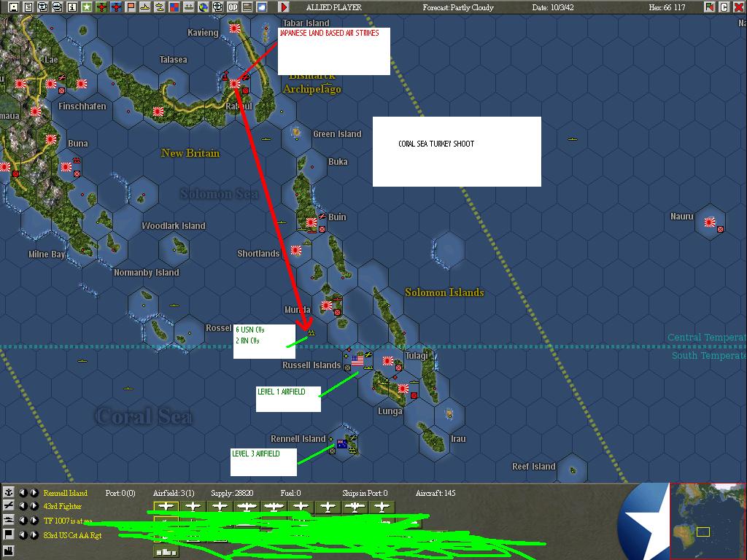Viewport: 747px width, 560px height.
Task: Click the 'Ships in Port: 0' value
Action: pyautogui.click(x=365, y=493)
